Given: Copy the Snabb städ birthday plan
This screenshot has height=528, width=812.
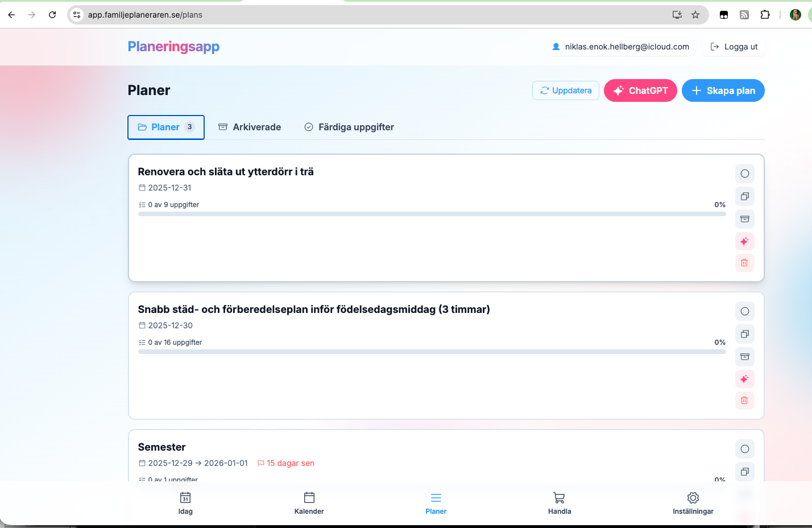Looking at the screenshot, I should click(744, 334).
